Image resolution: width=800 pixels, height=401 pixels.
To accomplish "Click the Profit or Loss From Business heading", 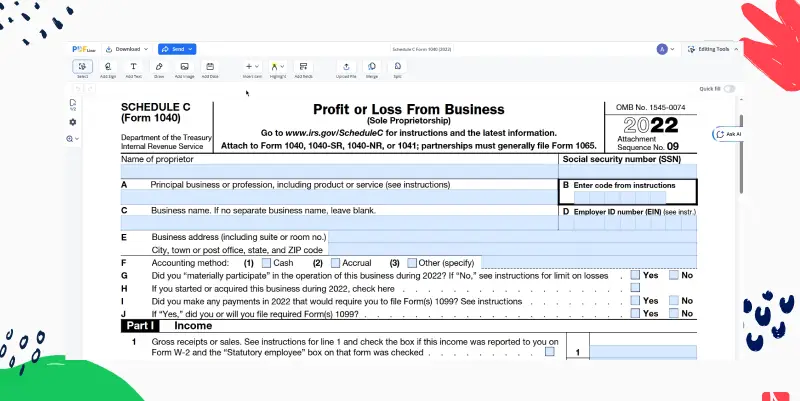I will (x=409, y=109).
